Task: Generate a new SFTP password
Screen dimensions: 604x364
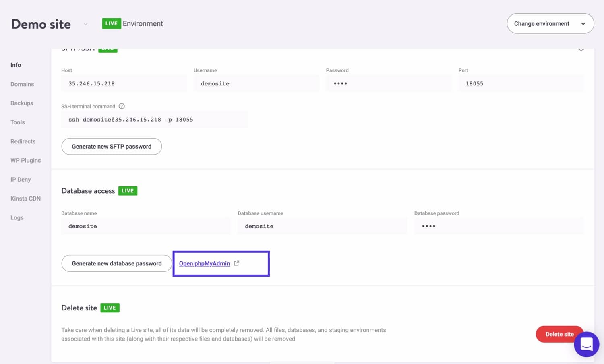Action: 111,146
